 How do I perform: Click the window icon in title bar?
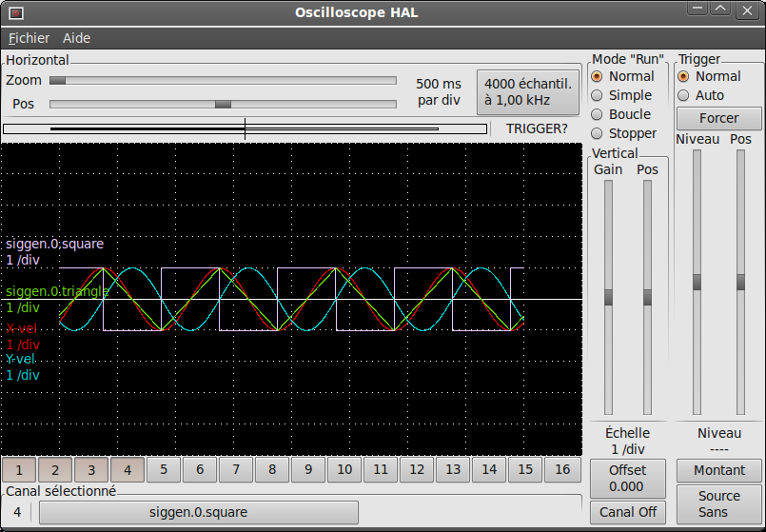(x=16, y=12)
